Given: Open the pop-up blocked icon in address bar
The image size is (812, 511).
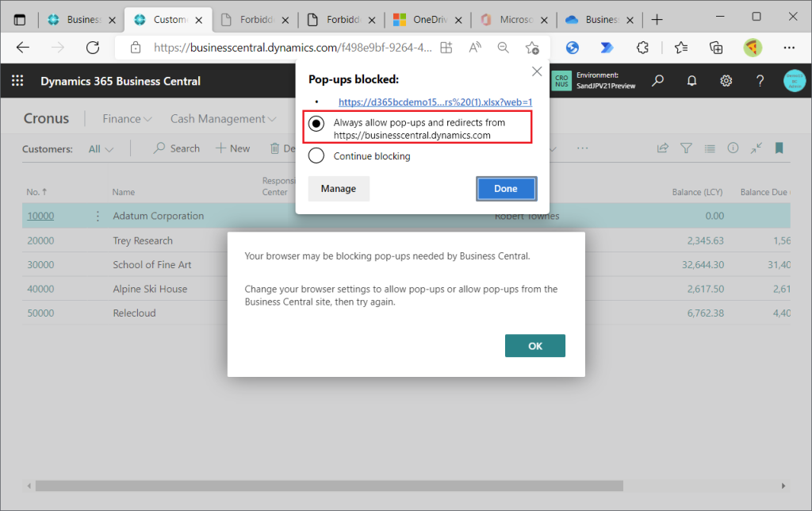Looking at the screenshot, I should (446, 48).
